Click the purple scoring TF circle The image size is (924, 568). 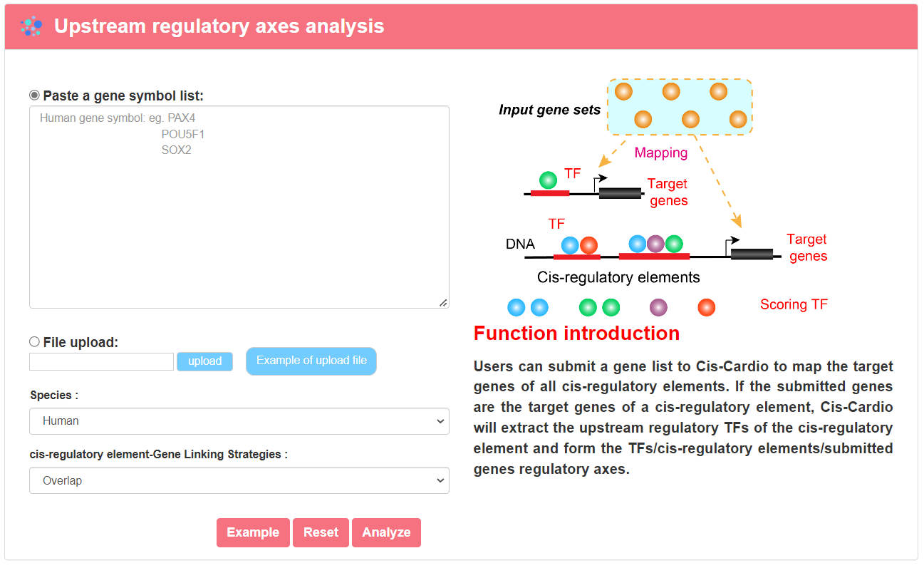click(658, 307)
